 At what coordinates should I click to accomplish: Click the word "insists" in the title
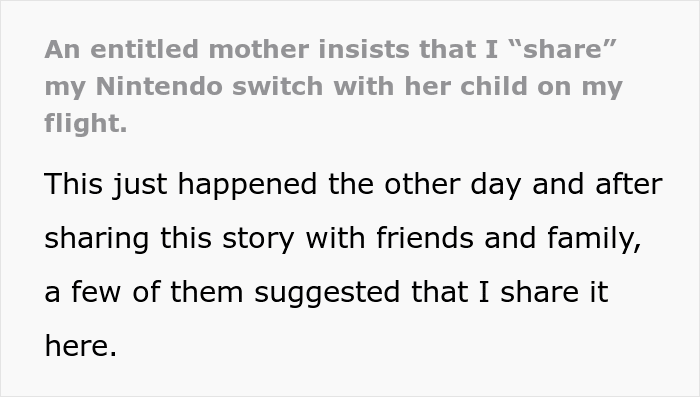[364, 49]
